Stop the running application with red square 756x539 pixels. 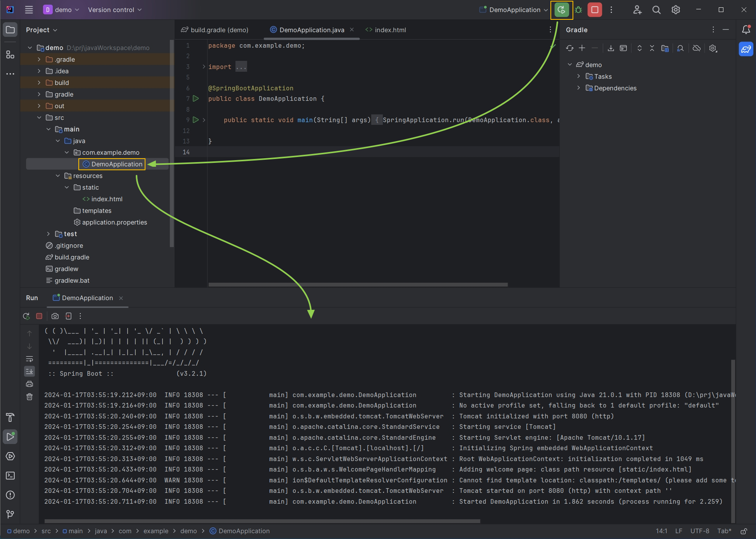[x=594, y=10]
